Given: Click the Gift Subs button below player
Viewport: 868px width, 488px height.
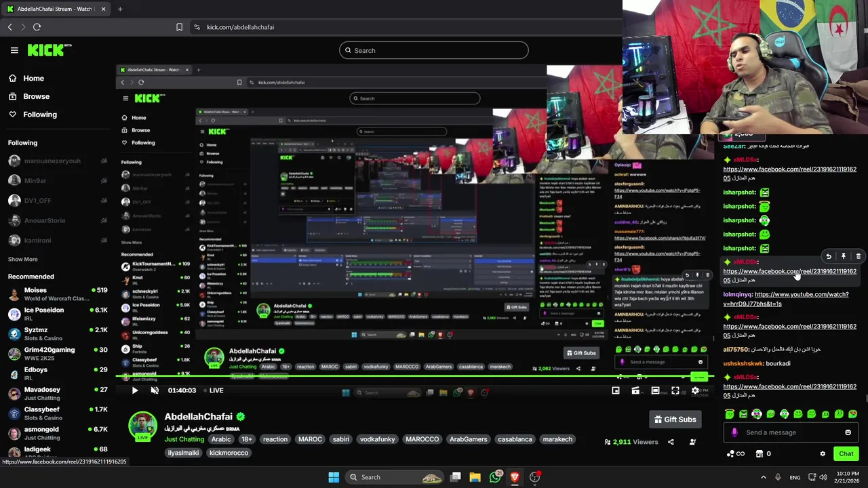Looking at the screenshot, I should pyautogui.click(x=675, y=420).
